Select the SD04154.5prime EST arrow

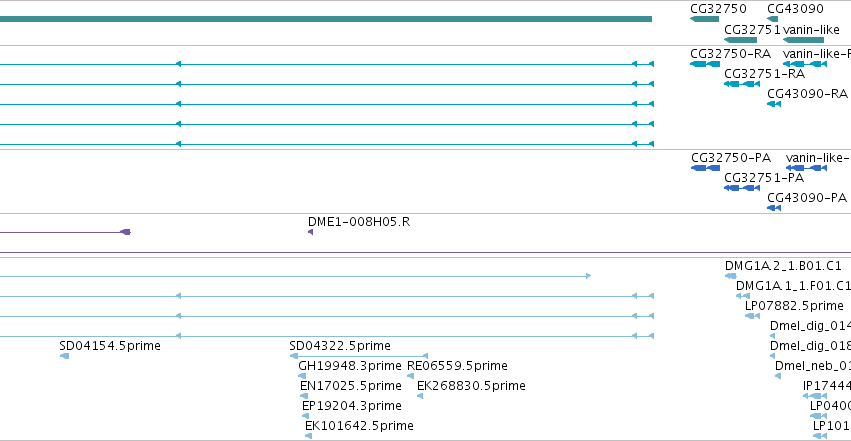click(64, 356)
